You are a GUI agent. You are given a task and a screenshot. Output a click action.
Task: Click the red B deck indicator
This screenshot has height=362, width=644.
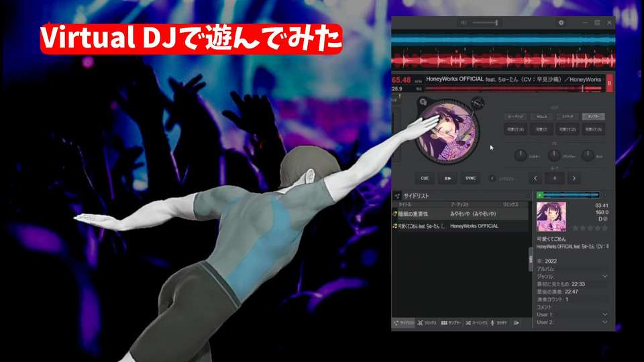coord(610,83)
